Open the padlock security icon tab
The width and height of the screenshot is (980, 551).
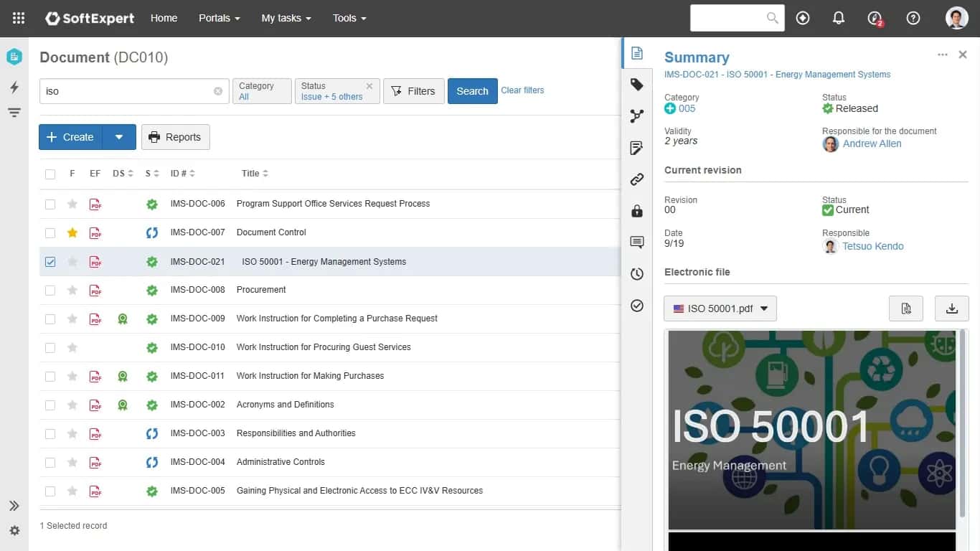click(x=636, y=211)
